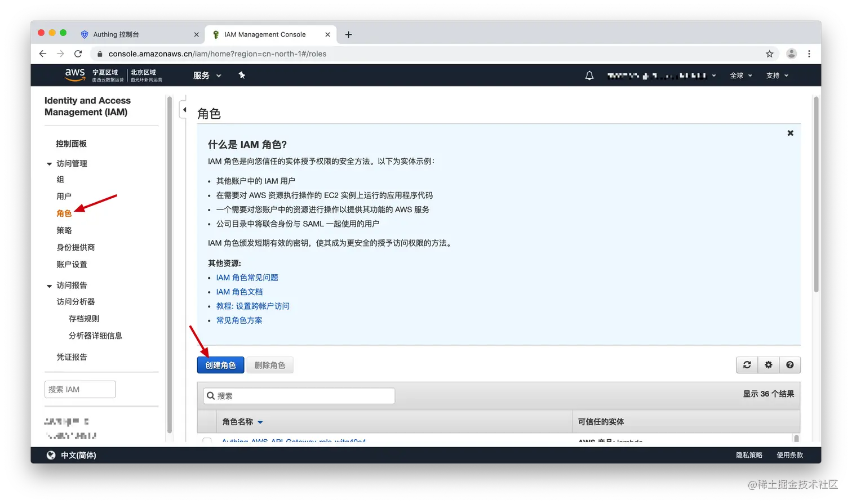Click the sidebar vertical scrollbar

click(x=169, y=265)
